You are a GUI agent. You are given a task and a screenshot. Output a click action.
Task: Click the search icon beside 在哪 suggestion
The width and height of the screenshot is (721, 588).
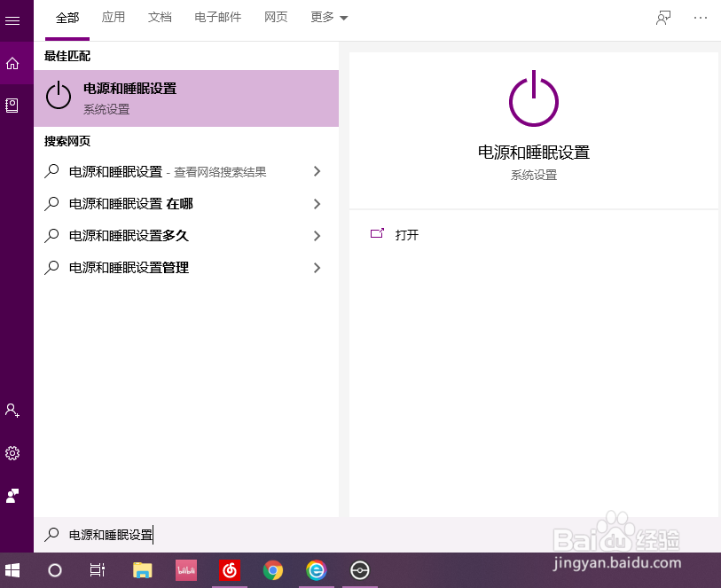point(51,204)
